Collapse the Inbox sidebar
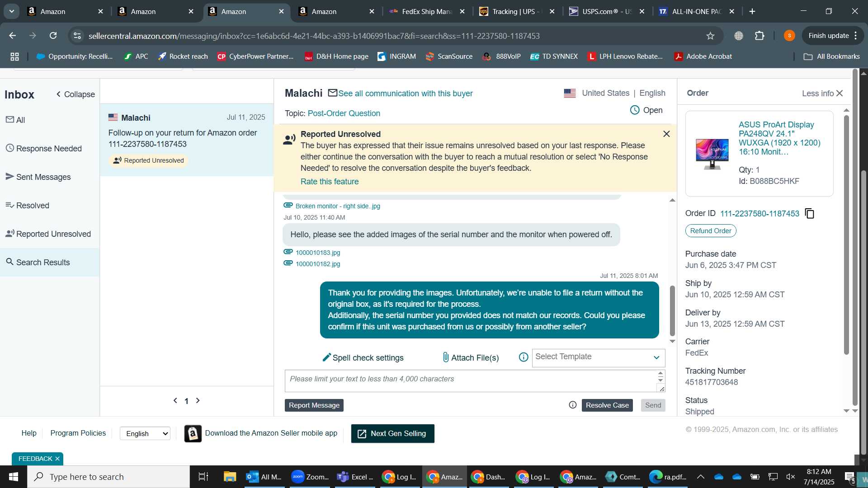Screen dimensions: 868x488 [75, 94]
